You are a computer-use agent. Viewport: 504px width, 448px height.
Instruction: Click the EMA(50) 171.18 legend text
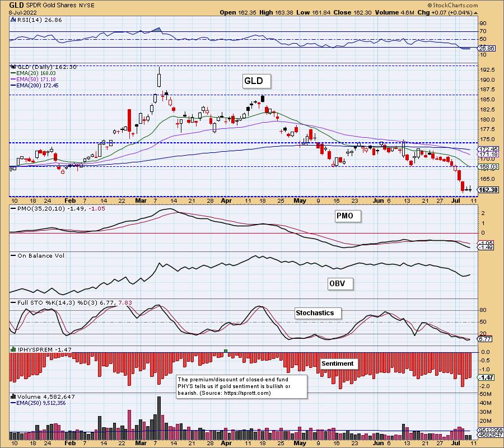point(36,80)
